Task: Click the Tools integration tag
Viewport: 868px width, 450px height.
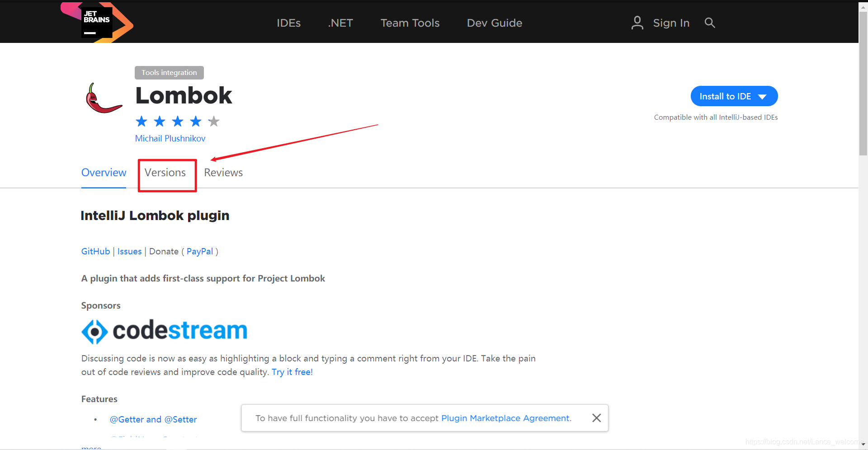Action: point(169,73)
